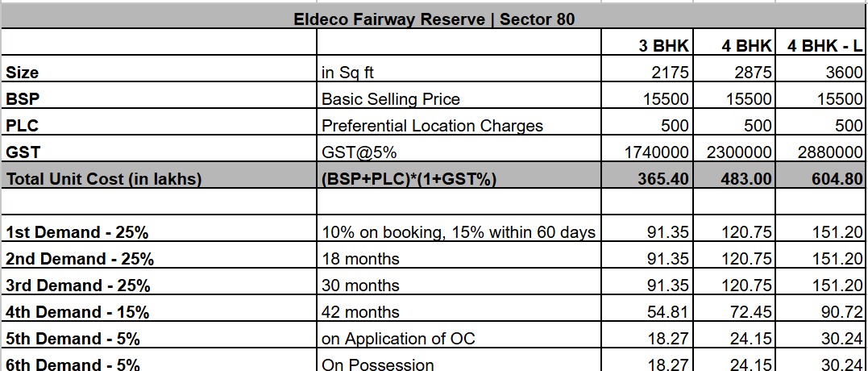
Task: Select the 3 BHK size value 2175
Action: pos(670,73)
